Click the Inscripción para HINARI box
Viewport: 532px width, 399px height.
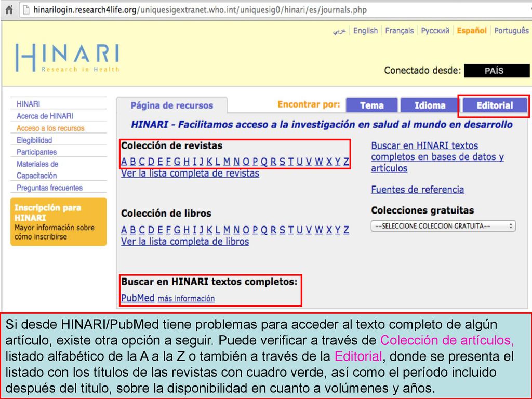coord(58,222)
